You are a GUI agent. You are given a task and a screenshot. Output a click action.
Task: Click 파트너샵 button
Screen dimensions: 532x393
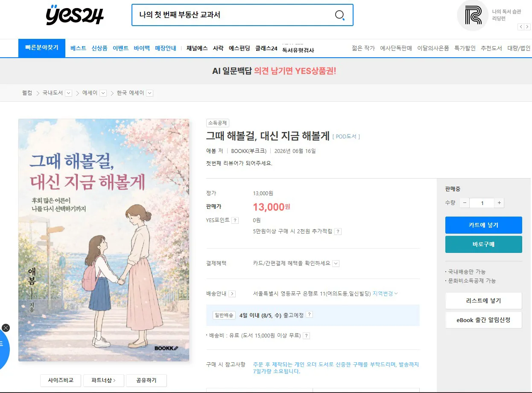(103, 380)
